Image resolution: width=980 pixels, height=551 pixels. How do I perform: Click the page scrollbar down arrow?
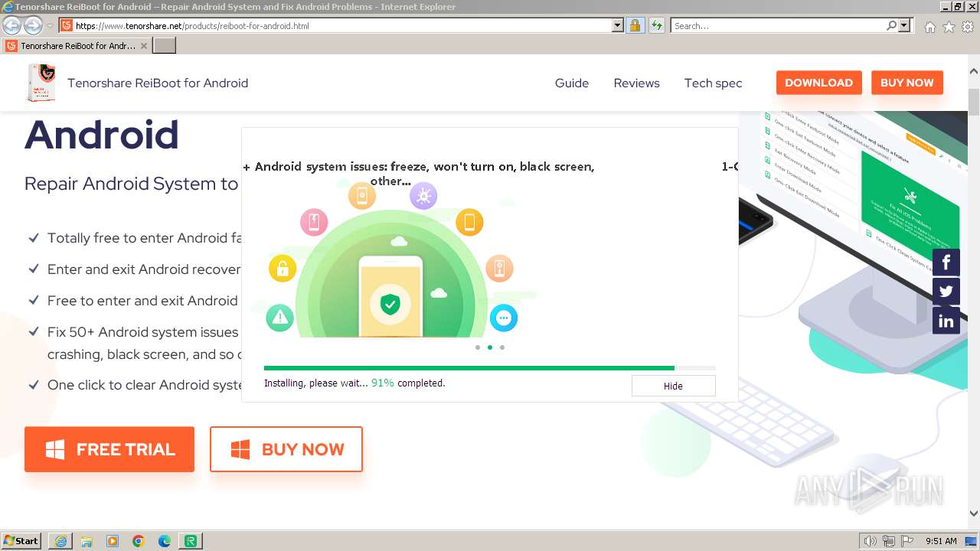(x=974, y=514)
